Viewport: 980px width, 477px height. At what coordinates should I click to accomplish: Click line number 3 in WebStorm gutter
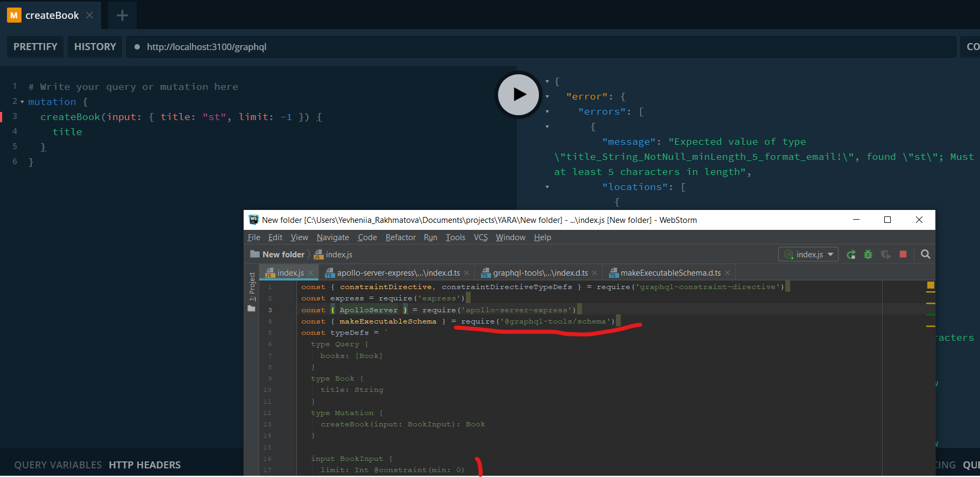(270, 310)
